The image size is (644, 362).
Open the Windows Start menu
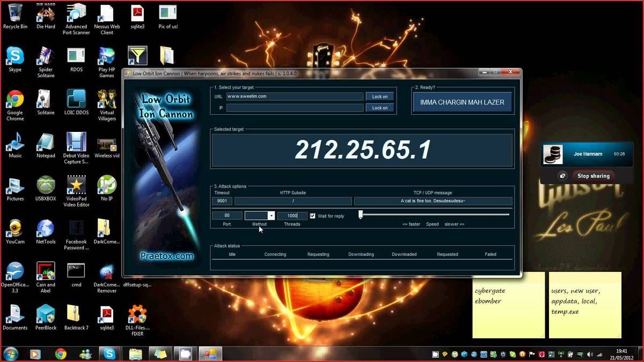(x=11, y=354)
